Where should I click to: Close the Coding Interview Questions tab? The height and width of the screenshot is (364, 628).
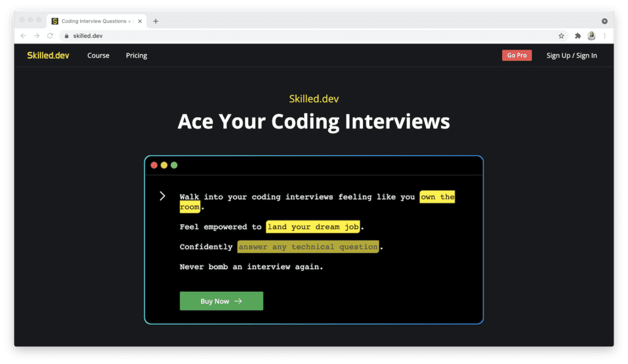pos(140,21)
